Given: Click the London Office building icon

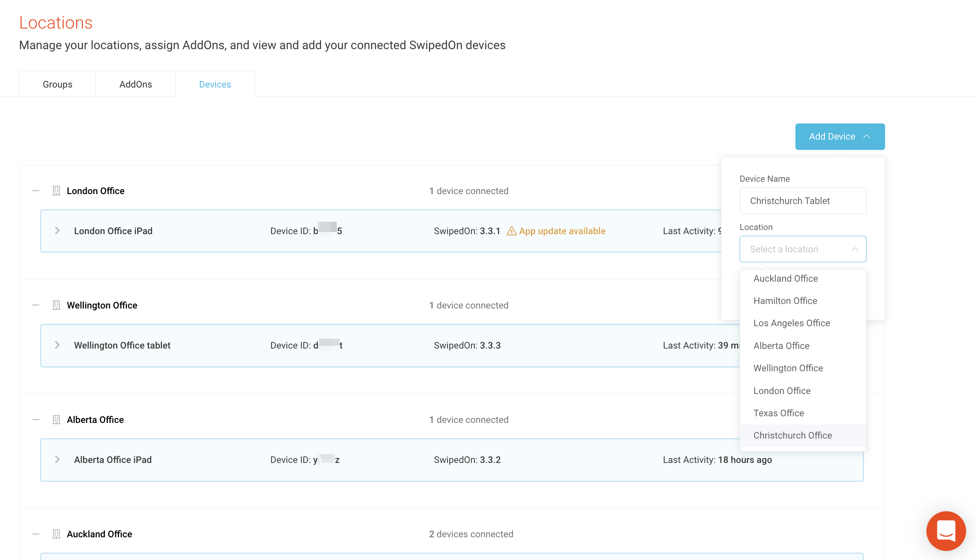Looking at the screenshot, I should coord(57,191).
